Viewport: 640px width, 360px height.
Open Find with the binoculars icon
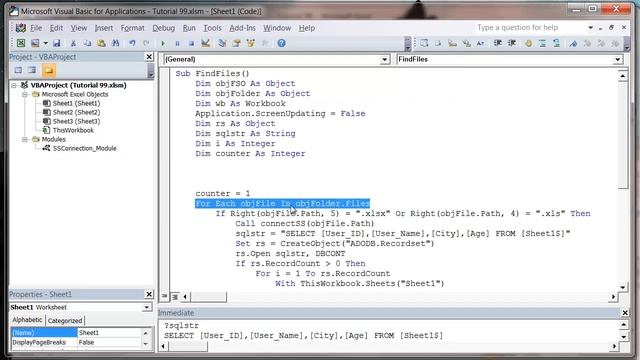116,43
